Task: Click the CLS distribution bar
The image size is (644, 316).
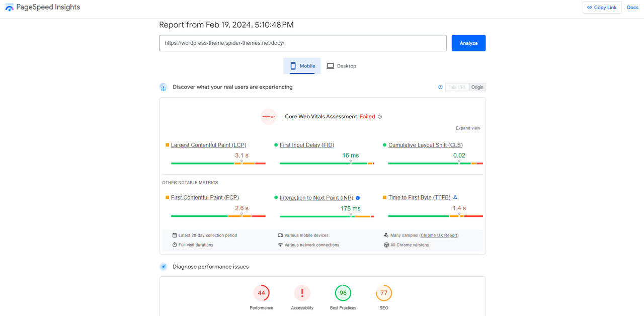Action: click(x=436, y=164)
